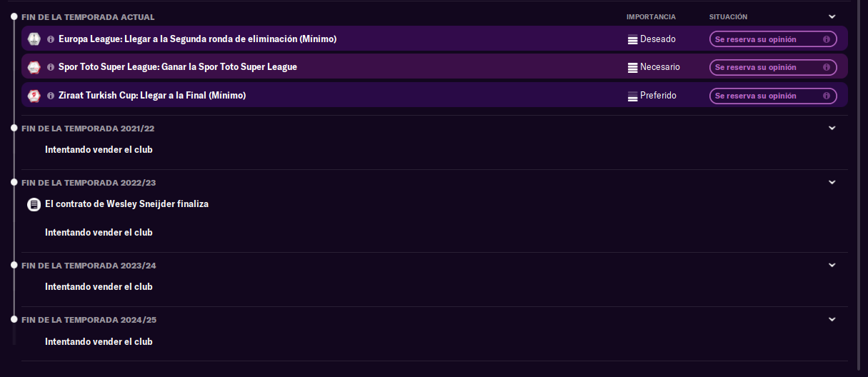Click the Ziraat Turkish Cup logo
Viewport: 868px width, 377px height.
click(x=34, y=95)
